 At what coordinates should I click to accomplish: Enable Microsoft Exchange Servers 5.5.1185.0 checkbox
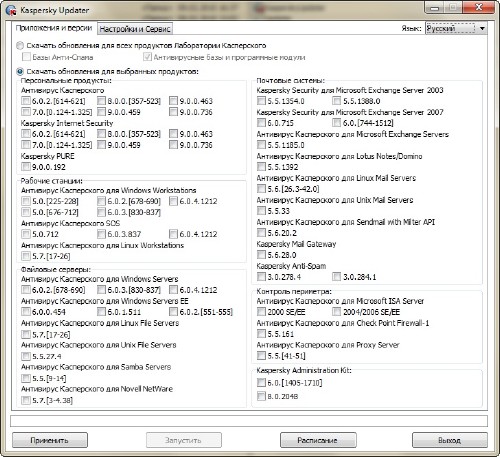(x=261, y=145)
